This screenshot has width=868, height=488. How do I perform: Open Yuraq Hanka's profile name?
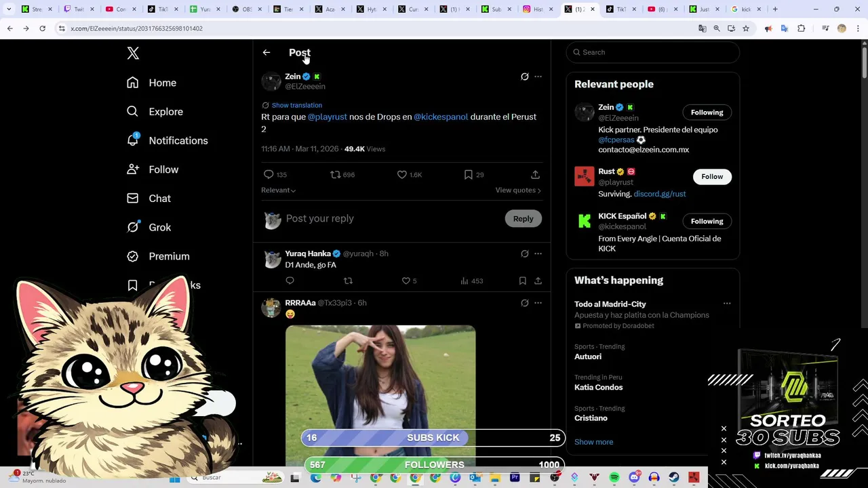click(x=308, y=253)
